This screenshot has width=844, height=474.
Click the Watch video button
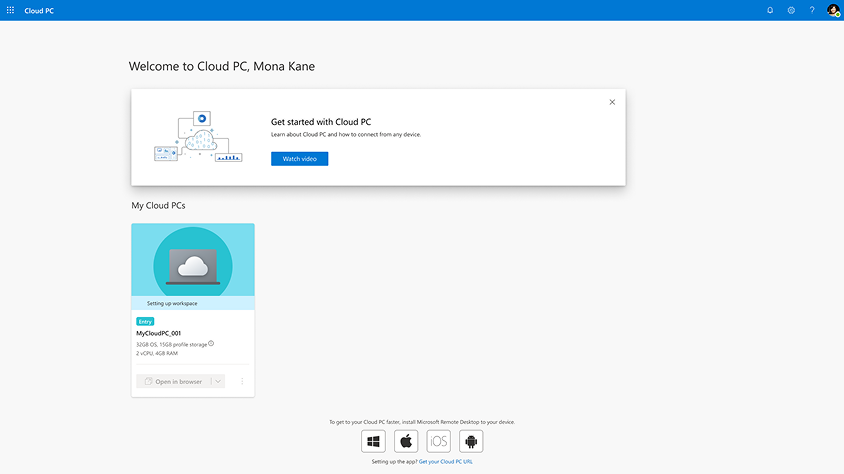299,159
